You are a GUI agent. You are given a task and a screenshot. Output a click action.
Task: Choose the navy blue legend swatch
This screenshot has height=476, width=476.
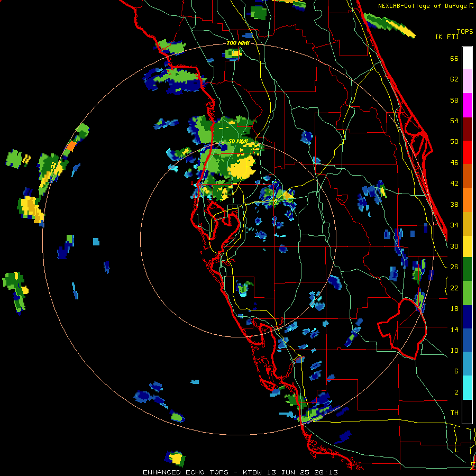[467, 317]
